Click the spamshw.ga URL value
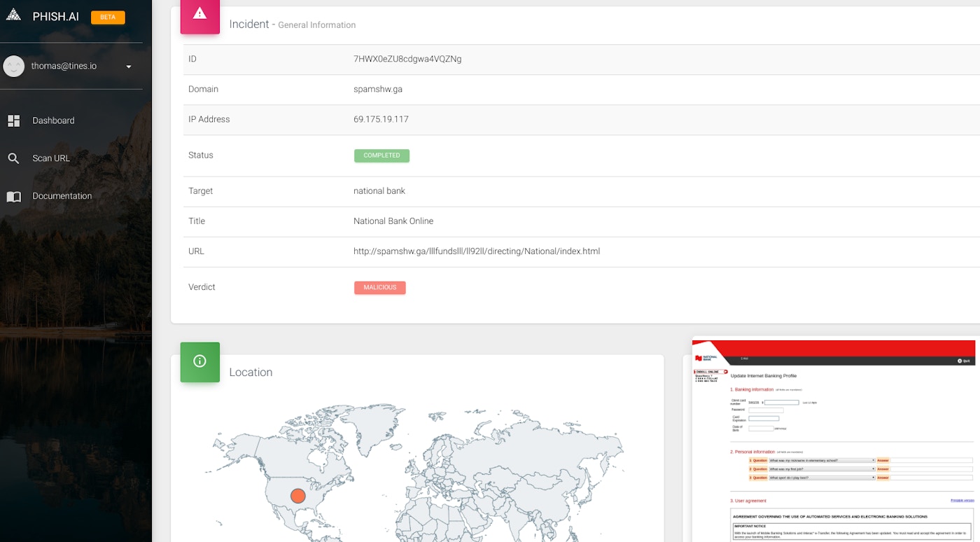Image resolution: width=980 pixels, height=542 pixels. (x=477, y=251)
